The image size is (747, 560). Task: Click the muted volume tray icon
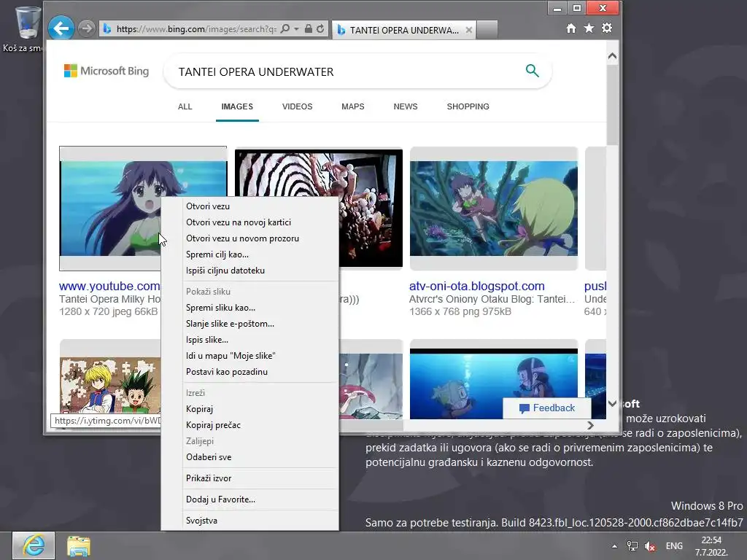(650, 546)
